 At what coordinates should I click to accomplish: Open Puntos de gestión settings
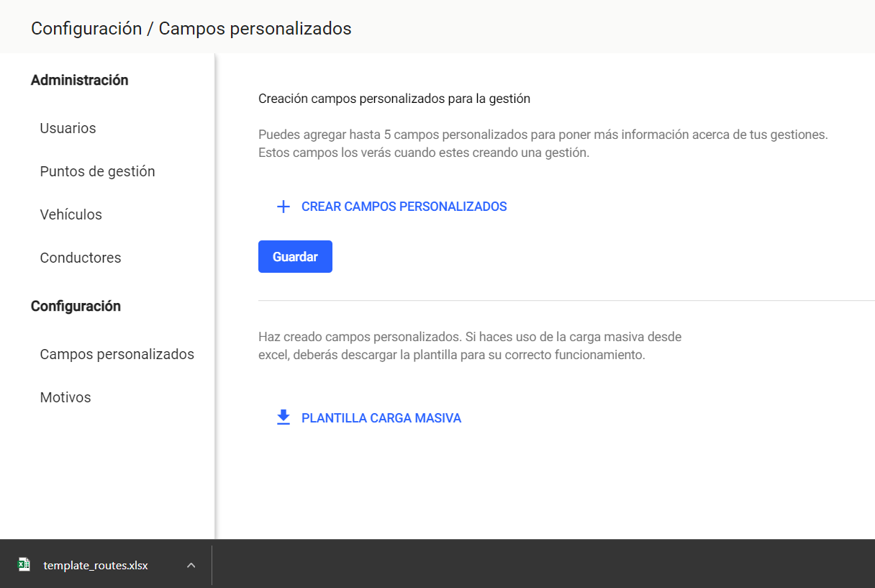pos(97,171)
